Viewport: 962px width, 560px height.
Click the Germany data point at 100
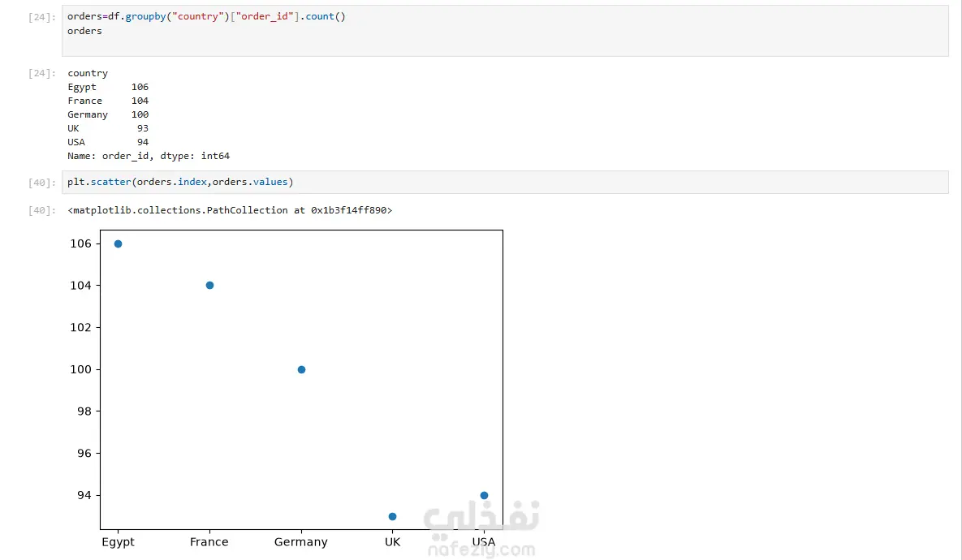[x=301, y=370]
